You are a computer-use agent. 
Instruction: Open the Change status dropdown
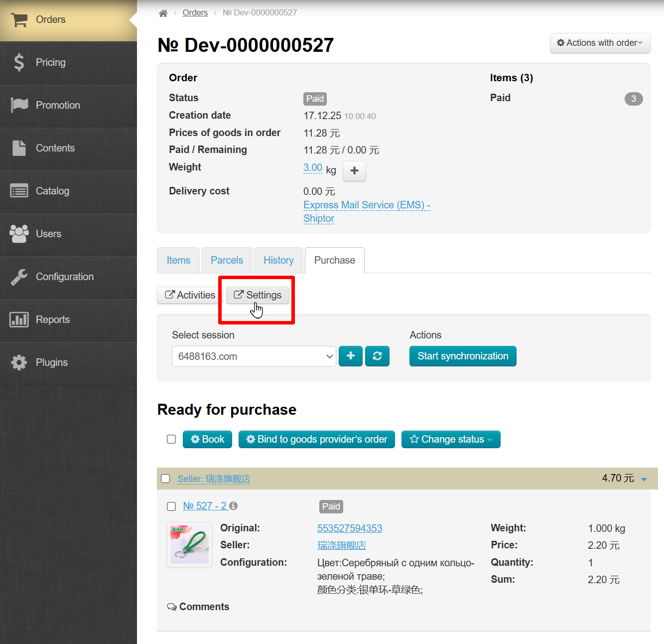tap(450, 440)
